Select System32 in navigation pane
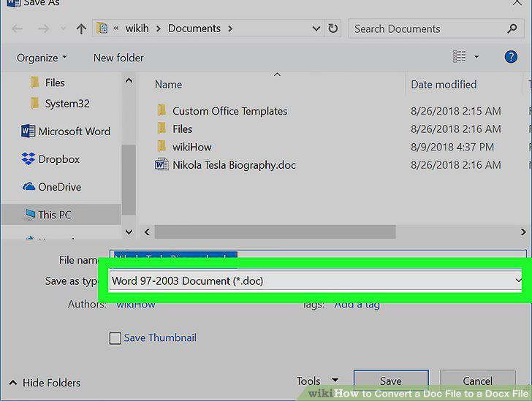 (60, 104)
